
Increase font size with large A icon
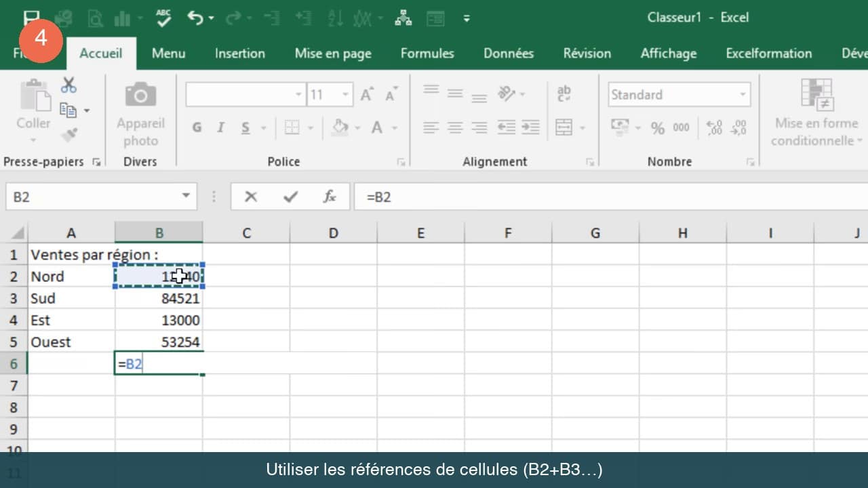(x=367, y=95)
